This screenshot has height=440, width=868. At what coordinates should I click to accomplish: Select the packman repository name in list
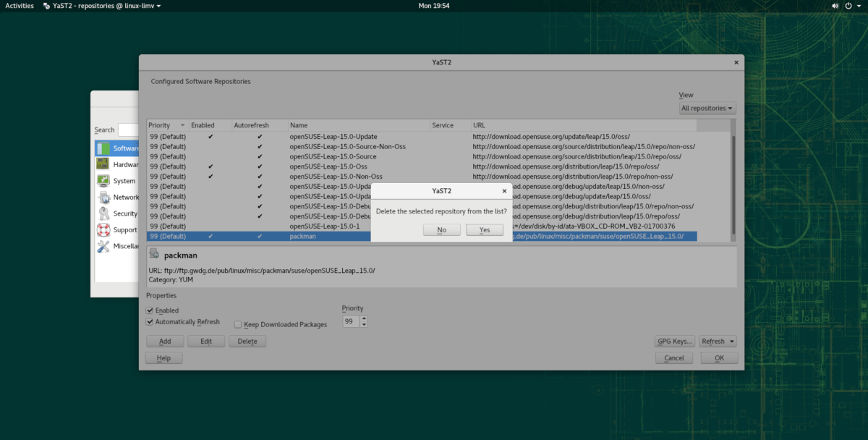tap(303, 236)
